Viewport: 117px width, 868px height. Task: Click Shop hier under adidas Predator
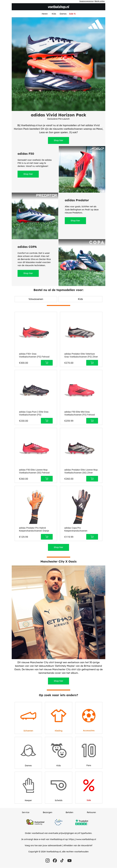point(75,220)
